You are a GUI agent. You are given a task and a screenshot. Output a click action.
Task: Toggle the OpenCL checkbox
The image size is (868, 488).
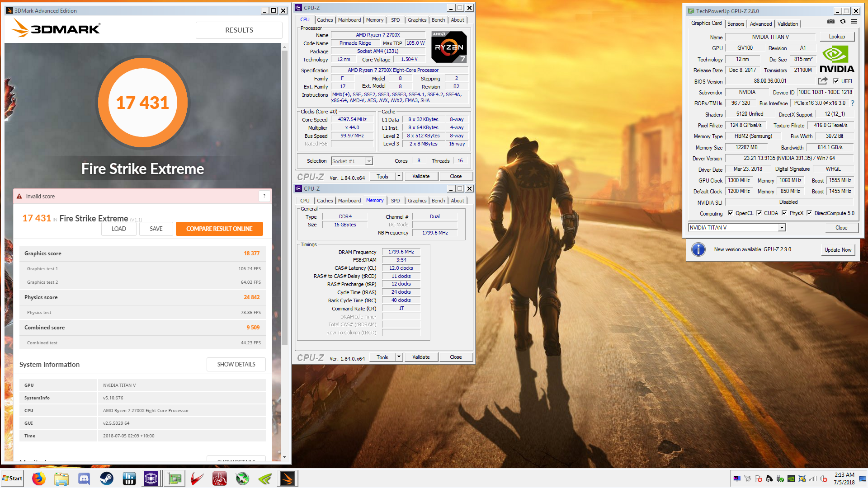click(730, 213)
